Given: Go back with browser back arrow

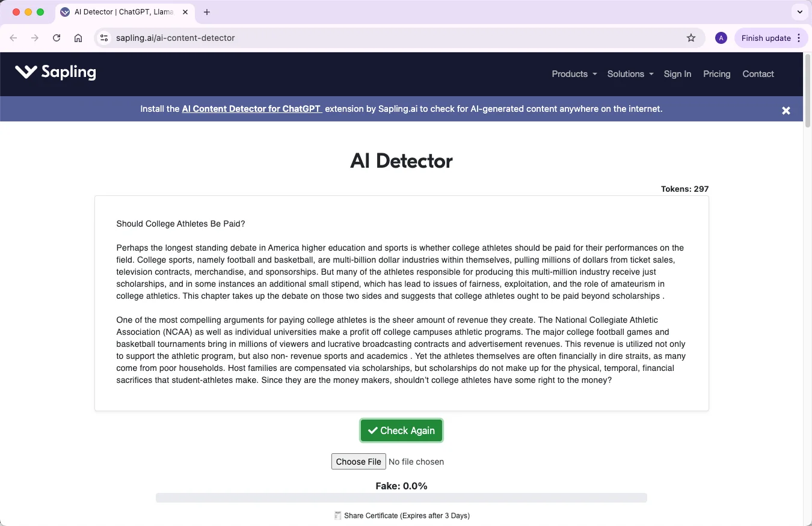Looking at the screenshot, I should [13, 38].
